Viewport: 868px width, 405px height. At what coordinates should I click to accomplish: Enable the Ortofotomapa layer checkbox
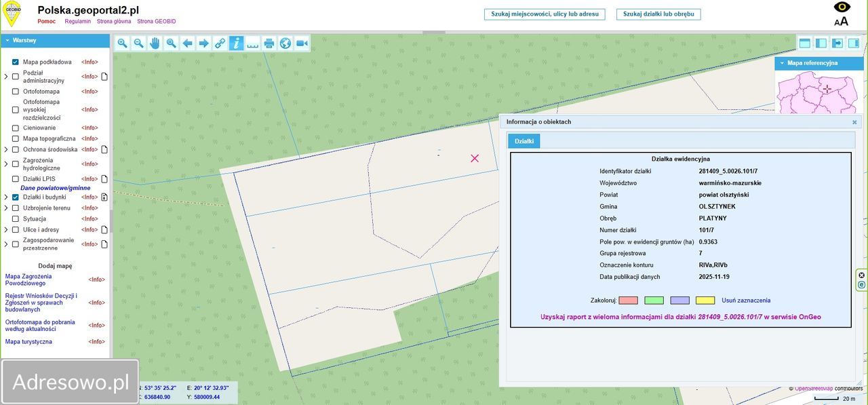tap(16, 92)
